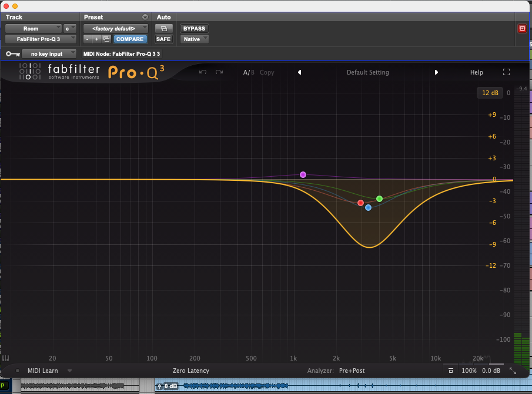Screen dimensions: 532x394
Task: Click the MIDI Node FabFilter Pro-Q 3 label
Action: pos(122,54)
